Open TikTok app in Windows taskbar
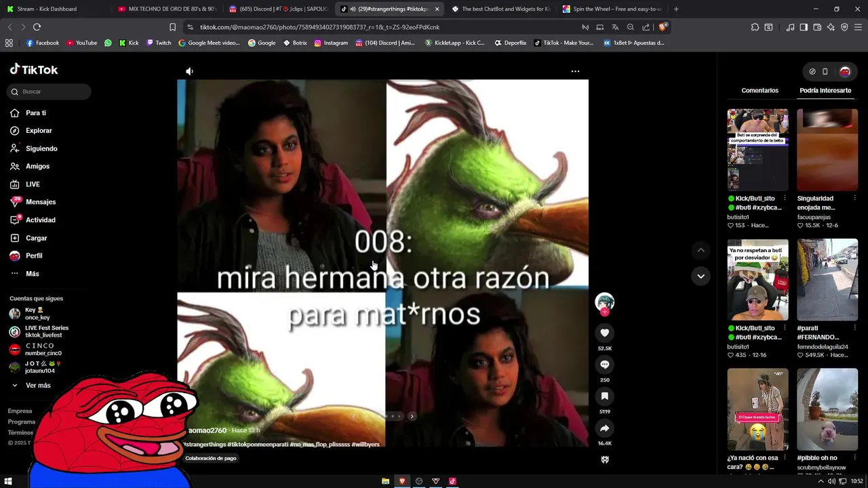The image size is (868, 488). [x=452, y=481]
